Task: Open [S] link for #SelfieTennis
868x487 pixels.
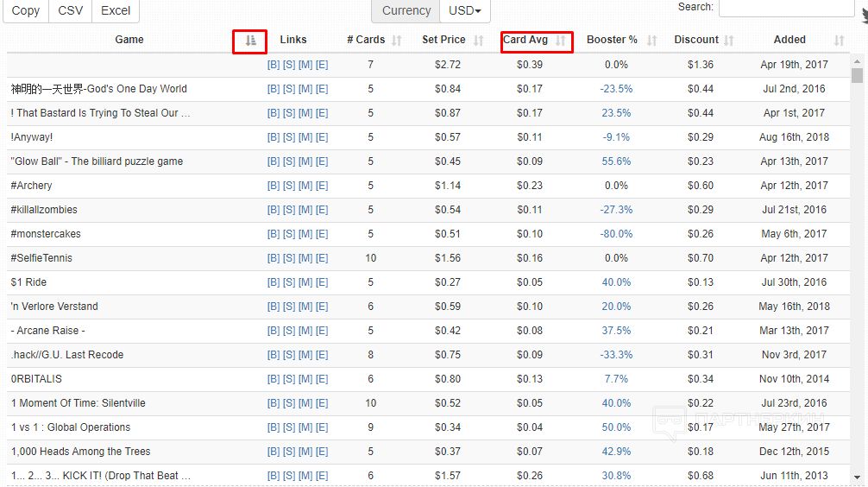Action: (289, 258)
